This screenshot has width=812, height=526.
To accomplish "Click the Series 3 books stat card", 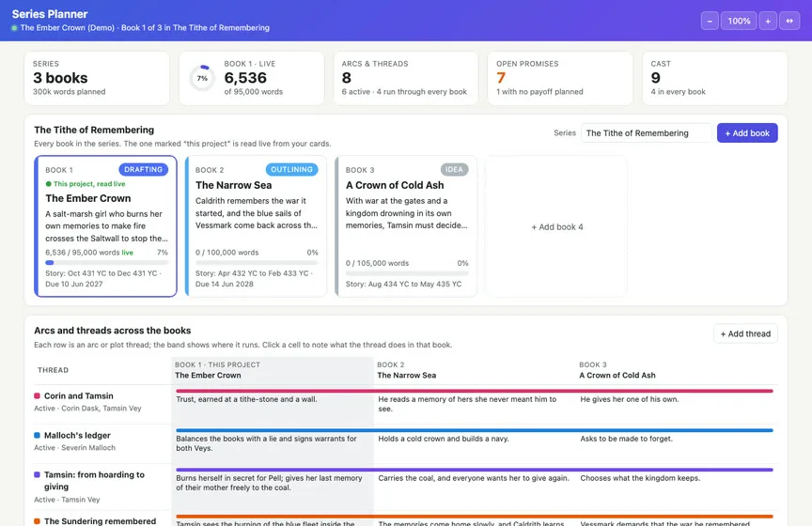I will click(97, 78).
